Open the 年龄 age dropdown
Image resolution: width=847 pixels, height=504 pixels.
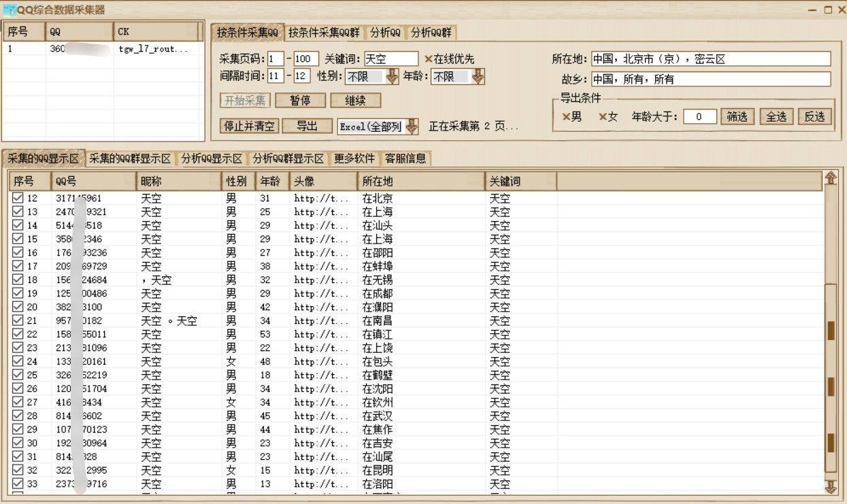[x=478, y=77]
